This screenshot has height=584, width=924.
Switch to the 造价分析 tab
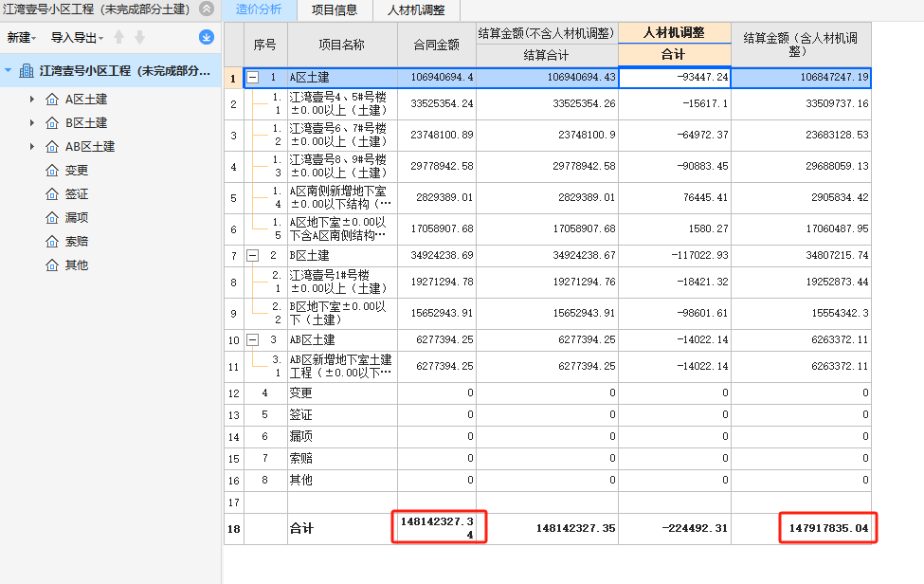tap(259, 10)
